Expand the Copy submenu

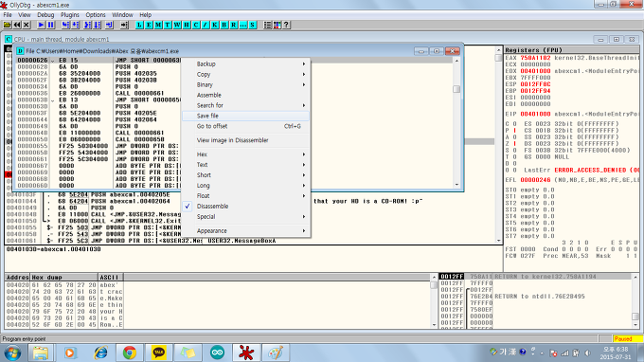click(245, 74)
